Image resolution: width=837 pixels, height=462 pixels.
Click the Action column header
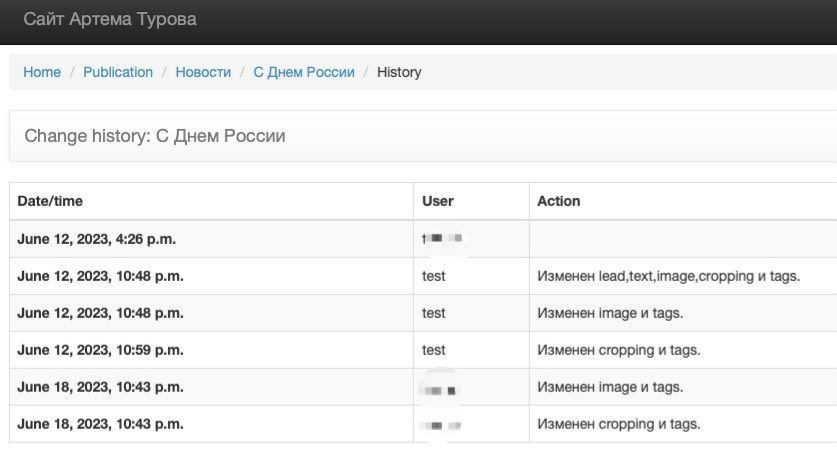[558, 201]
